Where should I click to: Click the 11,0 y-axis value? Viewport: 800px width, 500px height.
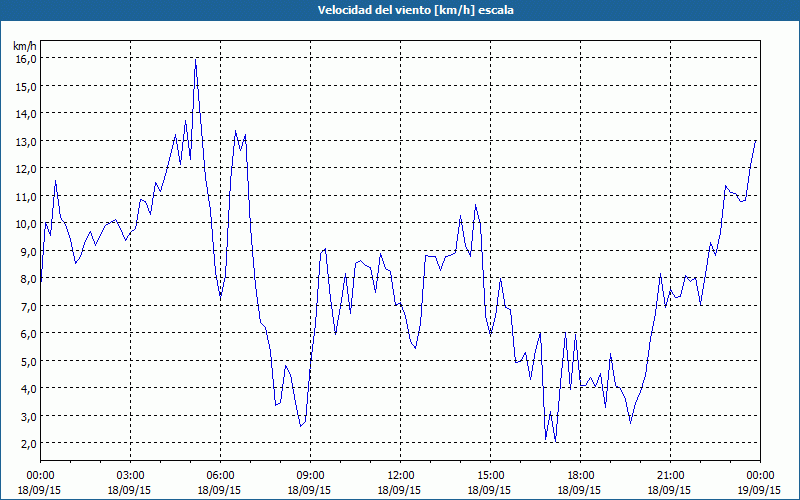pyautogui.click(x=26, y=196)
